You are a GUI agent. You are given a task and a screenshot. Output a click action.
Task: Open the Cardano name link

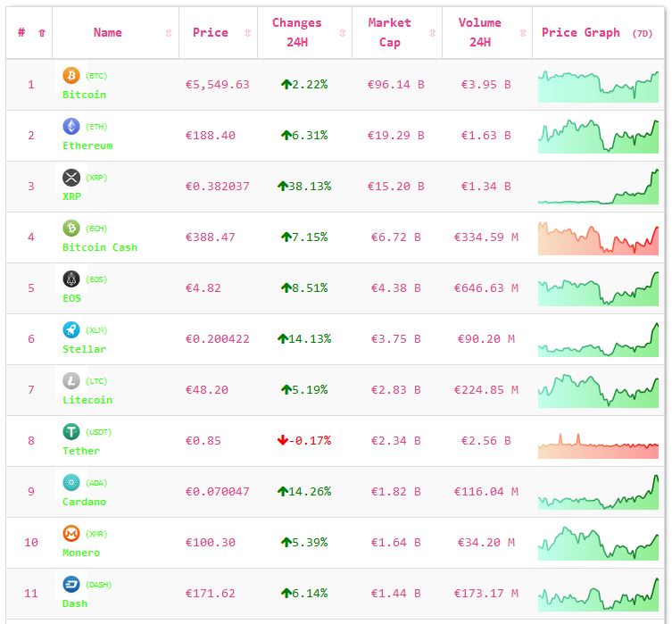86,502
